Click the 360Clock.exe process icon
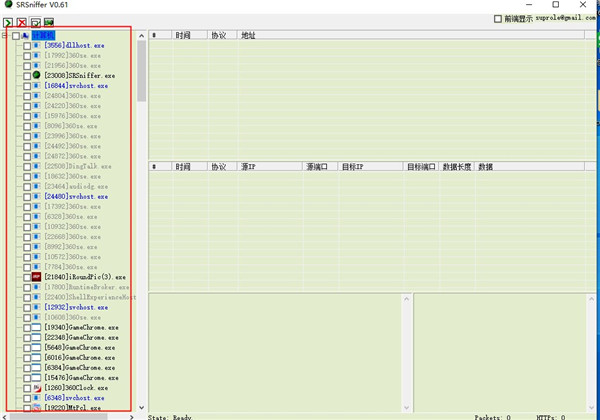 (x=36, y=388)
